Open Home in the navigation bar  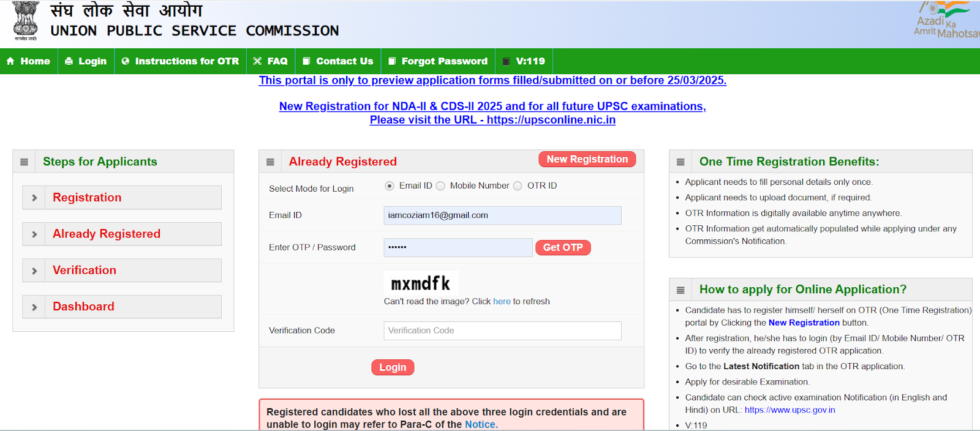[x=29, y=61]
